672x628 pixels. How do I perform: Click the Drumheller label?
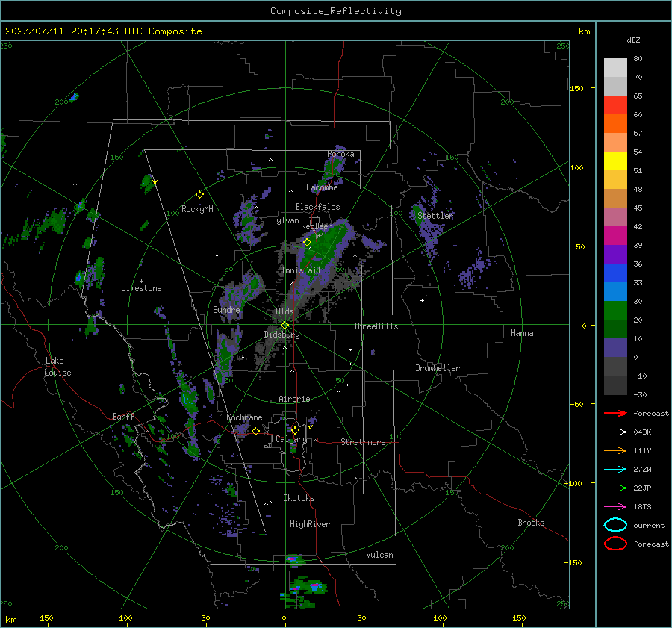[x=438, y=368]
